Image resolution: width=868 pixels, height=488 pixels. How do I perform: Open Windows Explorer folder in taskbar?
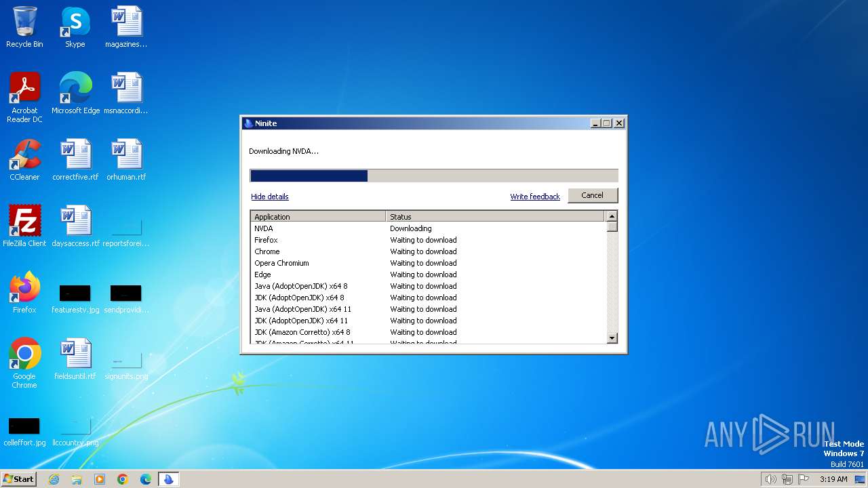click(x=77, y=479)
